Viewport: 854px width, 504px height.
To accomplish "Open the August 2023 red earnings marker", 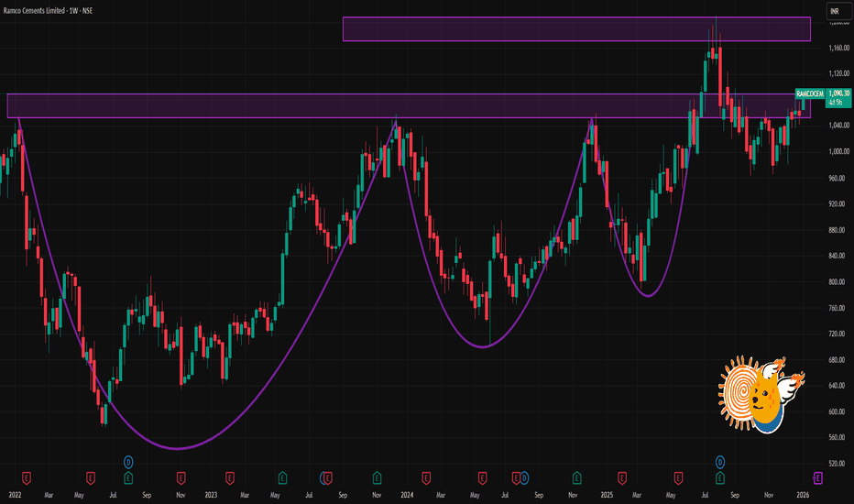I will 328,478.
